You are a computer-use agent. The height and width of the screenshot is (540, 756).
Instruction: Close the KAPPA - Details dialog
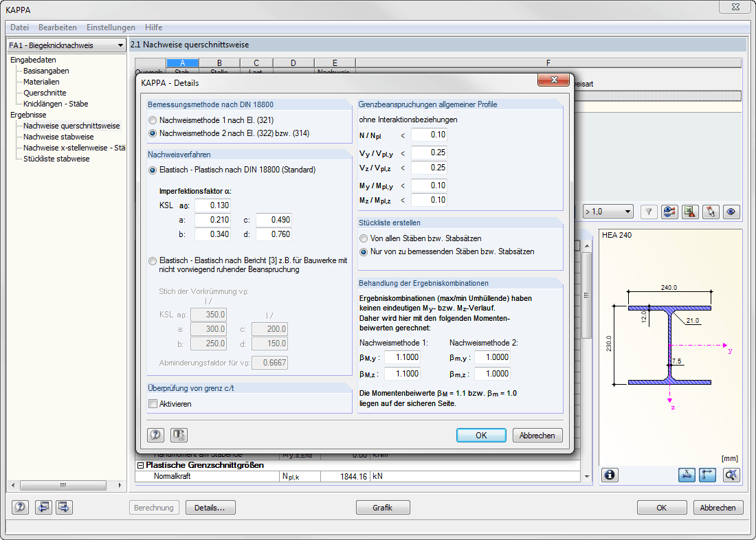(553, 80)
